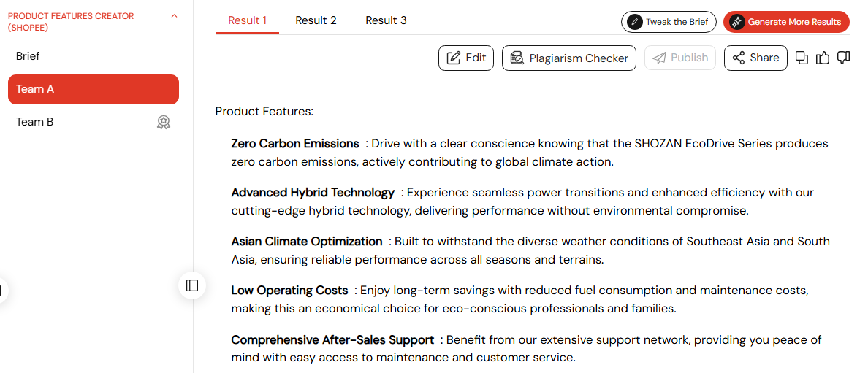Select the Result 1 tab
This screenshot has height=373, width=868.
[x=248, y=20]
